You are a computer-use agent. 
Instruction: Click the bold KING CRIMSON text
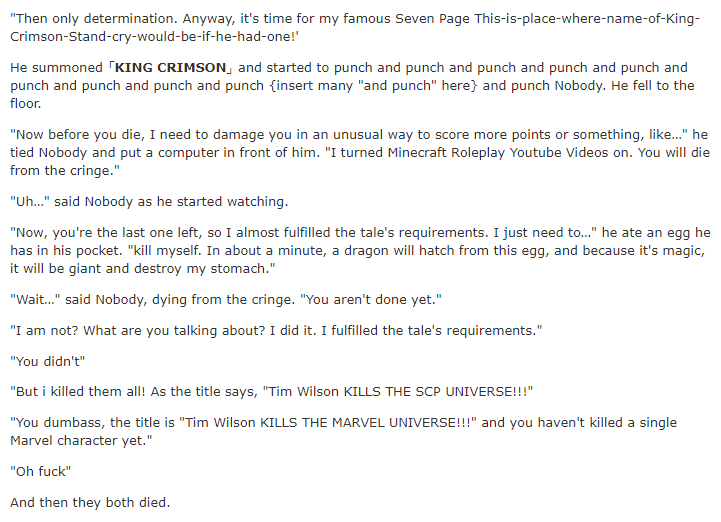(x=170, y=68)
